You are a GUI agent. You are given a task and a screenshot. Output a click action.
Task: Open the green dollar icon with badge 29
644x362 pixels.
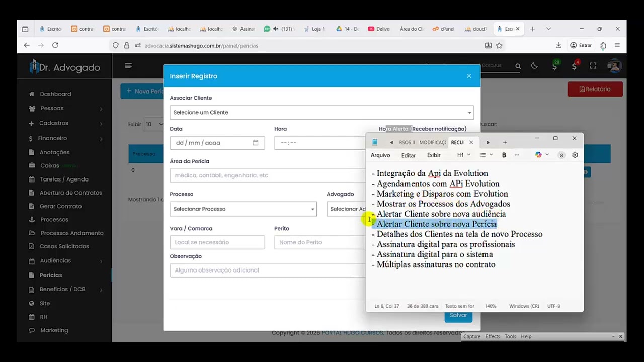[x=554, y=66]
